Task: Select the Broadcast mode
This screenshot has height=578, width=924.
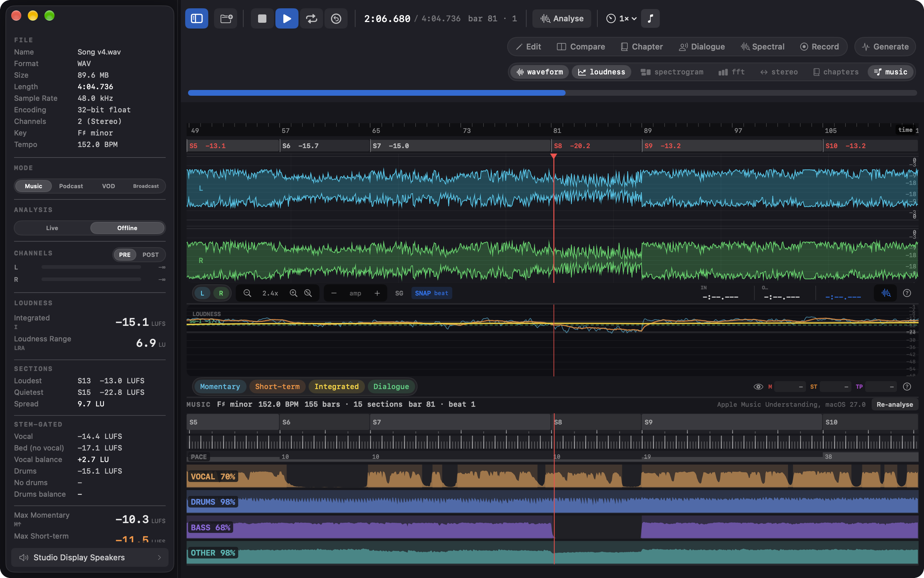Action: click(146, 186)
